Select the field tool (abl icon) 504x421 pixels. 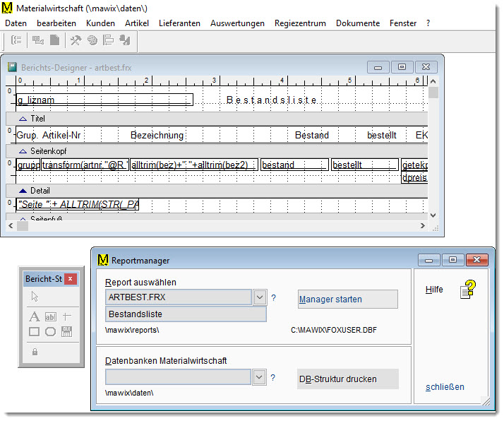pyautogui.click(x=51, y=316)
